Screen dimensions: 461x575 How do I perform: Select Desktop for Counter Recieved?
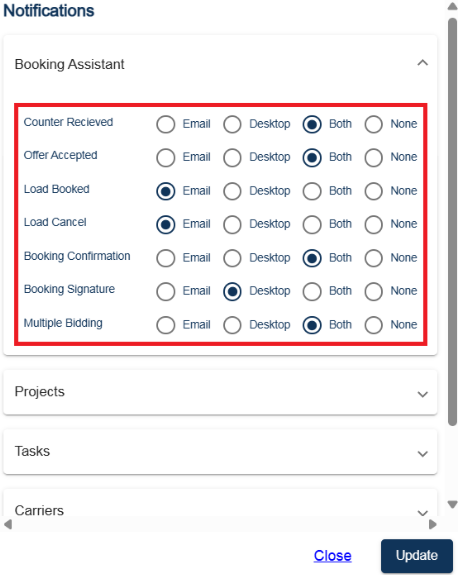click(x=232, y=124)
